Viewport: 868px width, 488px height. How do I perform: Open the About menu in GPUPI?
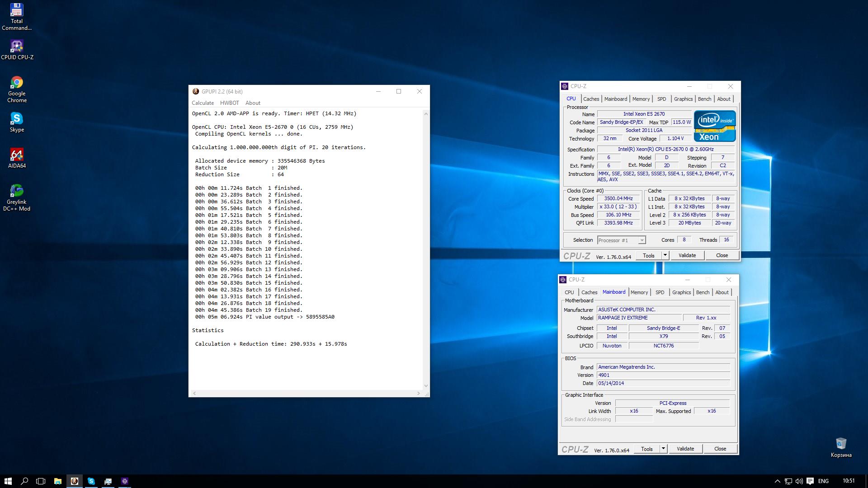(253, 103)
